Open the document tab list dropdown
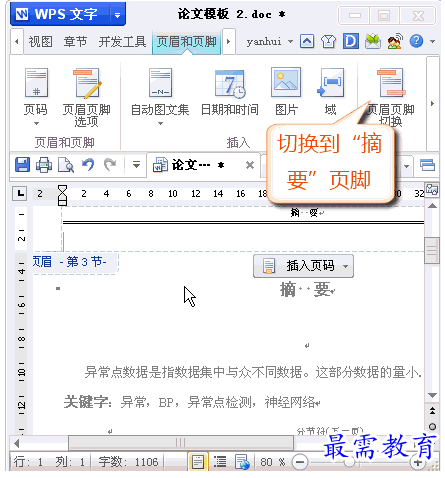This screenshot has height=478, width=445. (406, 166)
